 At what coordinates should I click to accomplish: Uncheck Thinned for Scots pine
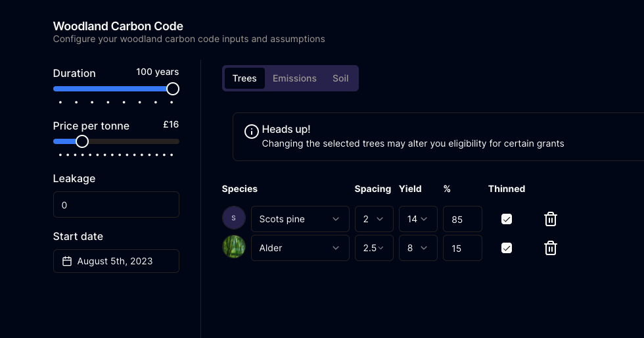tap(507, 219)
